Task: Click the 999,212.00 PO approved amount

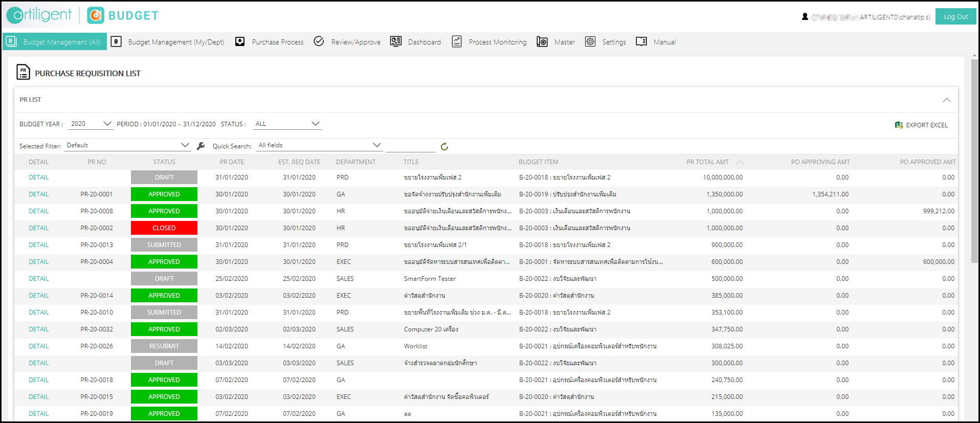Action: [939, 211]
